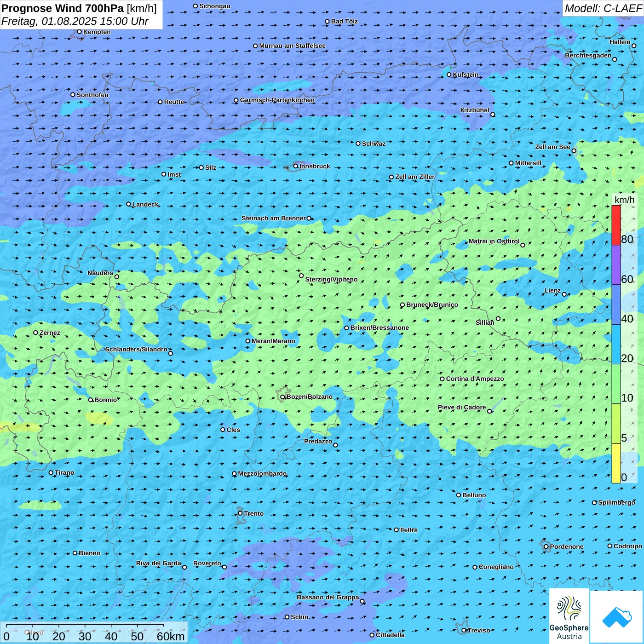The image size is (644, 644).
Task: Click the Belluno city marker
Action: [x=459, y=495]
